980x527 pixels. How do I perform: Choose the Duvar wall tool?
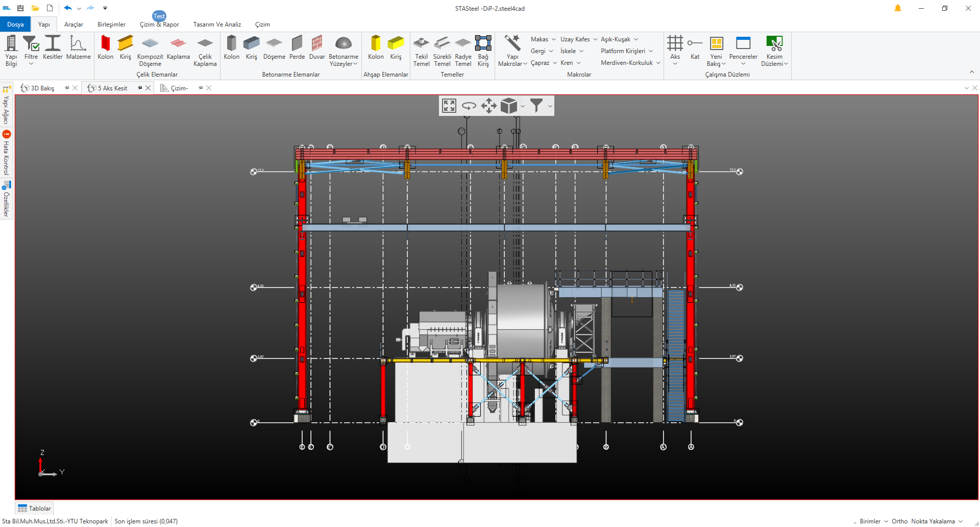tap(316, 47)
